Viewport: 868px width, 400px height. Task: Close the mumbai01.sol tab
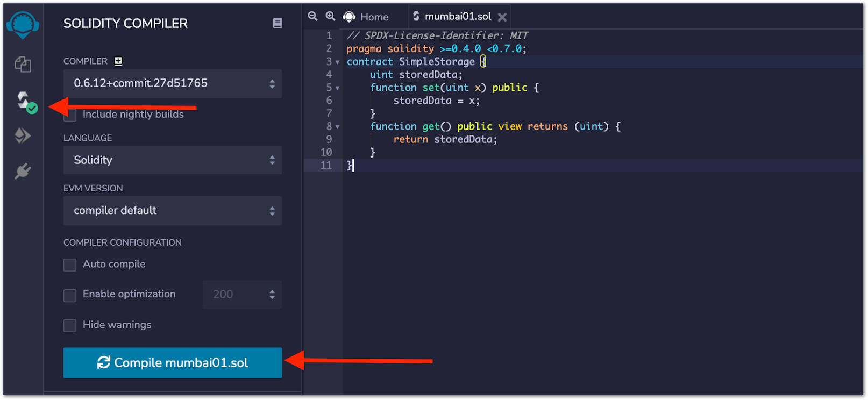coord(502,17)
